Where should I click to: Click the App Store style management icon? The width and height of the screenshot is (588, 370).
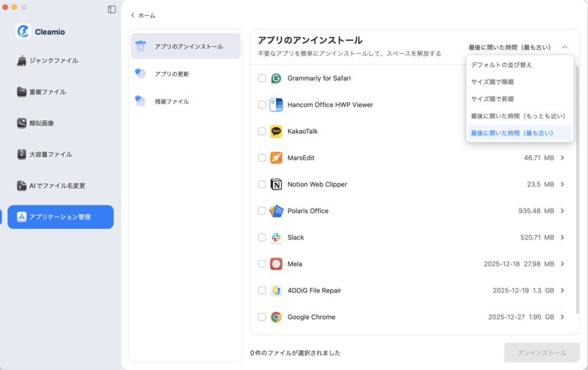tap(21, 216)
